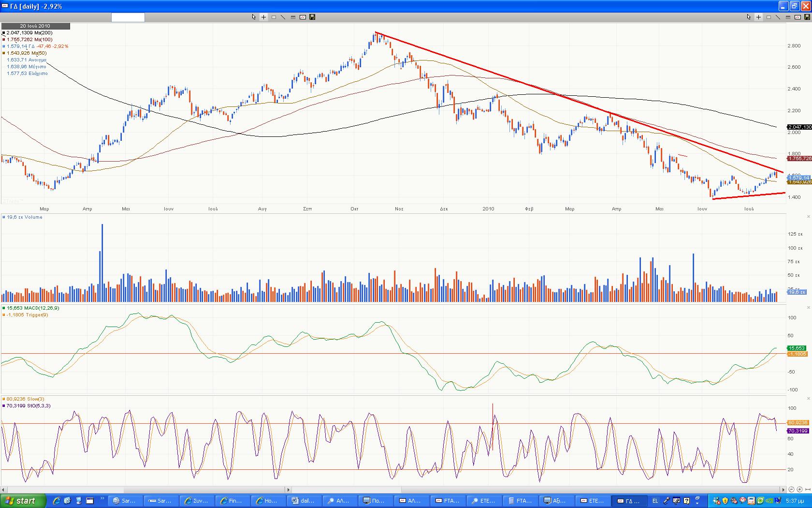Open the chart type icon in left toolbar
The width and height of the screenshot is (812, 508).
(x=303, y=17)
